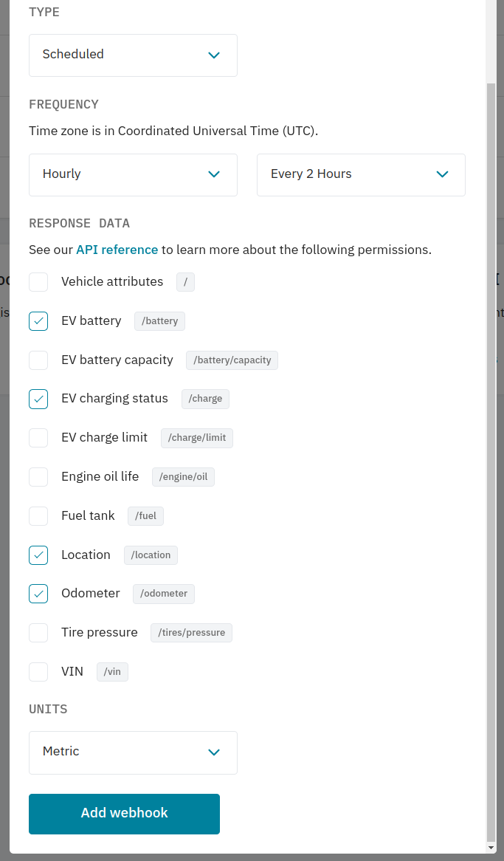The width and height of the screenshot is (504, 861).
Task: Click the /fuel endpoint tag
Action: 145,516
